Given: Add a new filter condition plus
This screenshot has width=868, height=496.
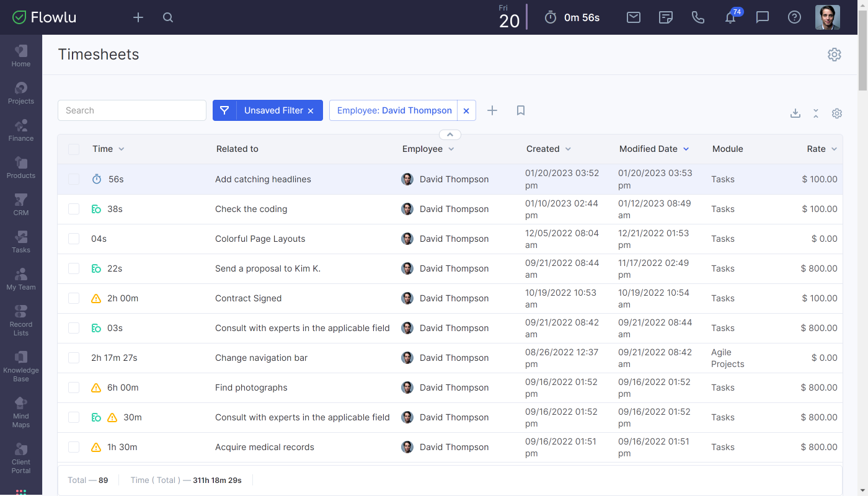Looking at the screenshot, I should (492, 110).
